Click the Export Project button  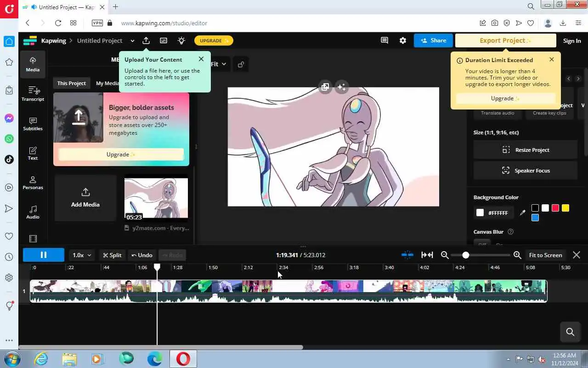tap(505, 40)
